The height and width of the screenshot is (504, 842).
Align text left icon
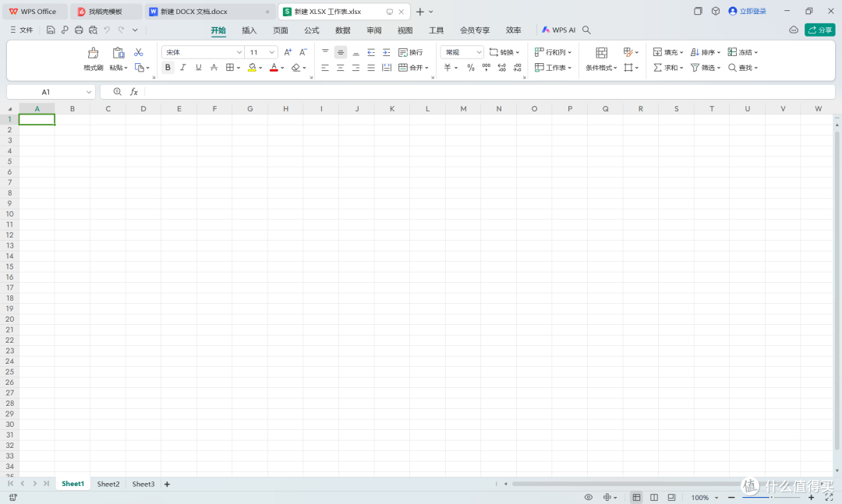325,68
